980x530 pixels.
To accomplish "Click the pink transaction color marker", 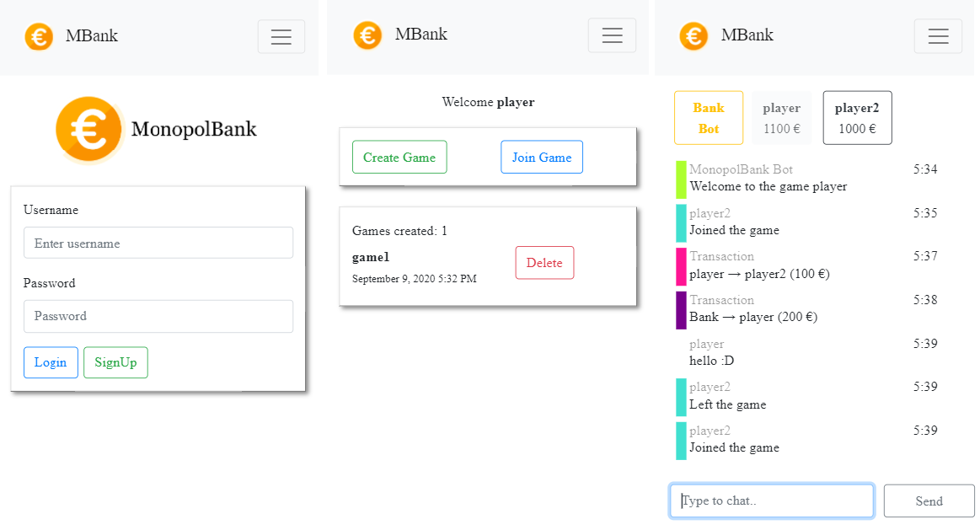I will pyautogui.click(x=681, y=266).
